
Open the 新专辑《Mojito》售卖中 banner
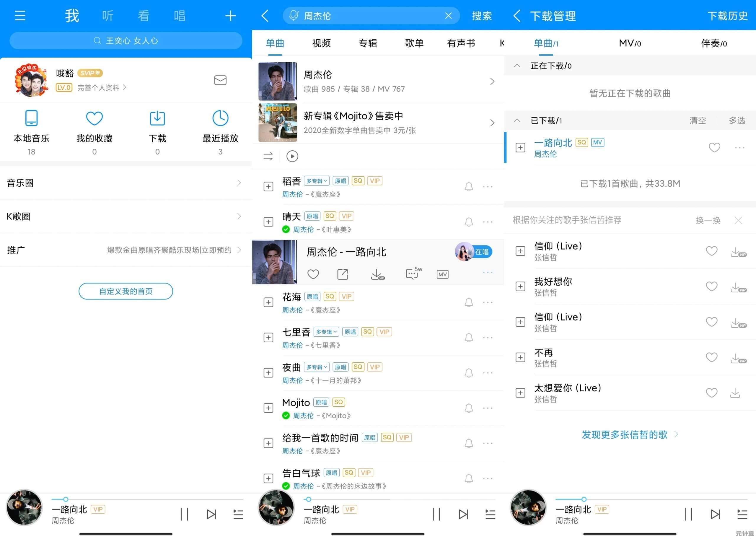pyautogui.click(x=378, y=123)
